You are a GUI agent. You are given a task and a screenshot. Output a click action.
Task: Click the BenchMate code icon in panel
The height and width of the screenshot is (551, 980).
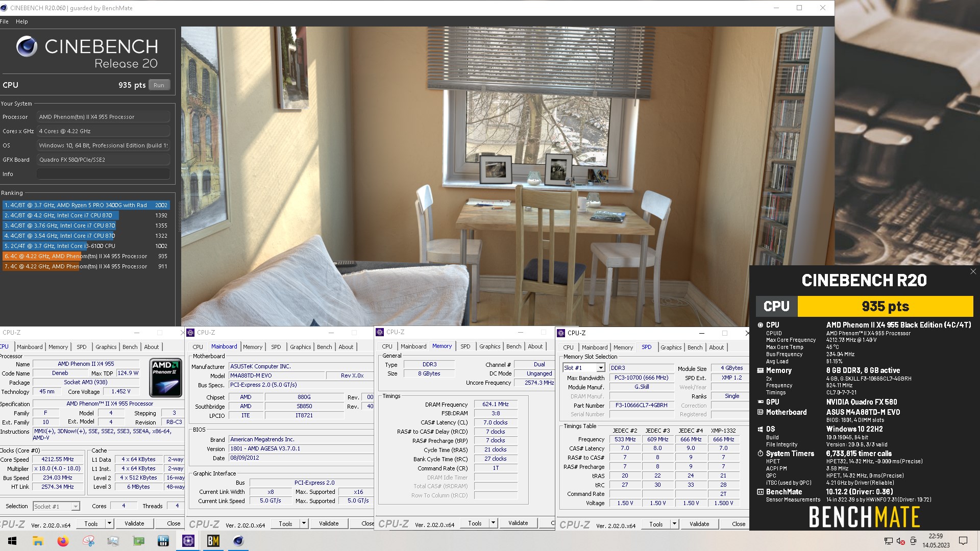point(761,492)
